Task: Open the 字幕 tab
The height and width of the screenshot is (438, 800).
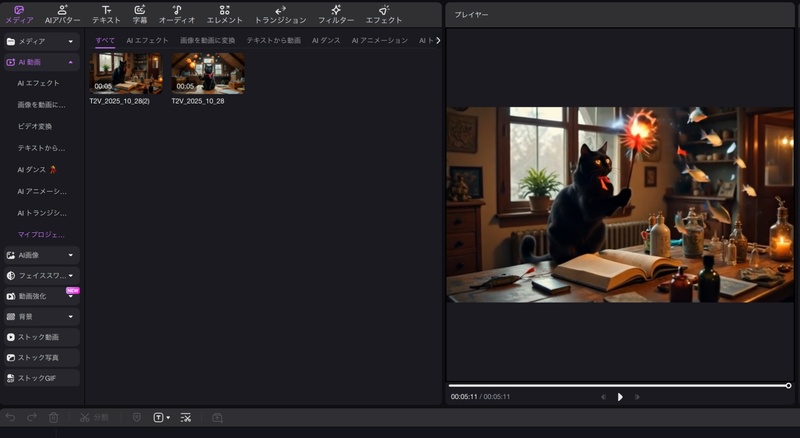Action: [x=140, y=14]
